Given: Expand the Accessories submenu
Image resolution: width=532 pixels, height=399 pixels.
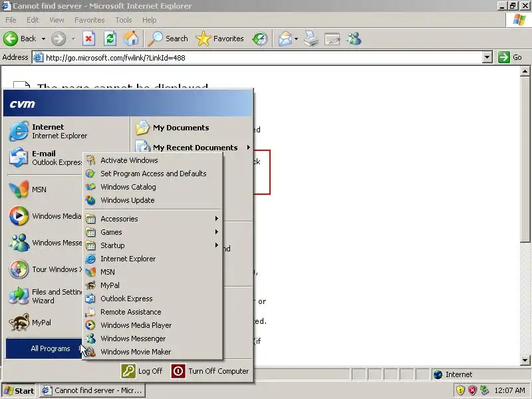Looking at the screenshot, I should (153, 219).
